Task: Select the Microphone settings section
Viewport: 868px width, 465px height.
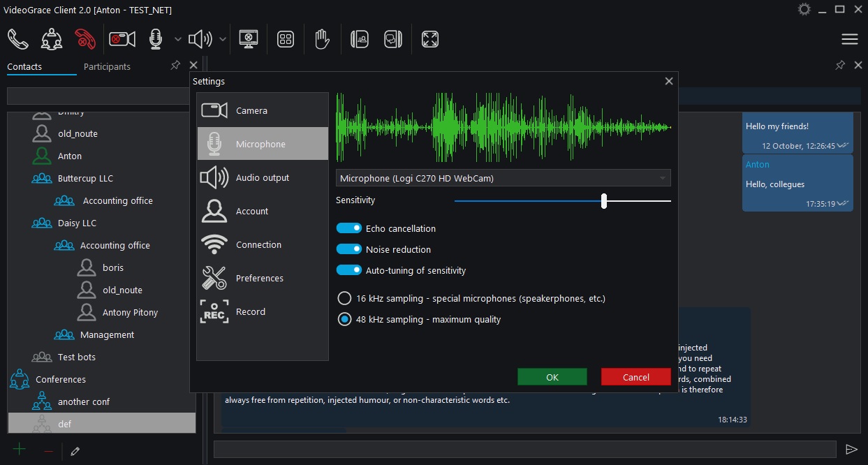Action: coord(263,144)
